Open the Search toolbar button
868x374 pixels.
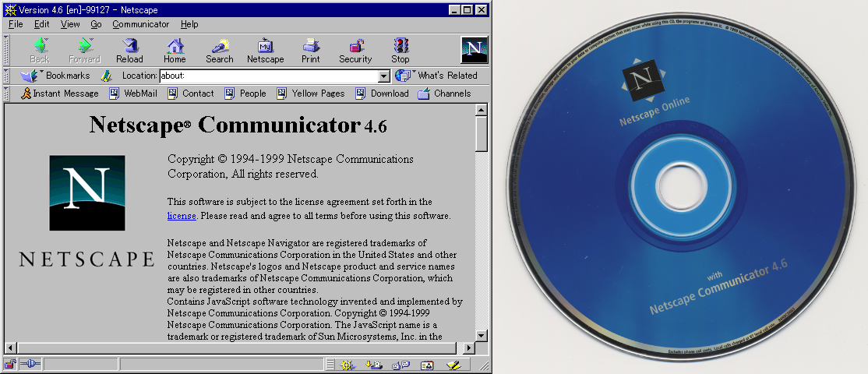[x=220, y=51]
